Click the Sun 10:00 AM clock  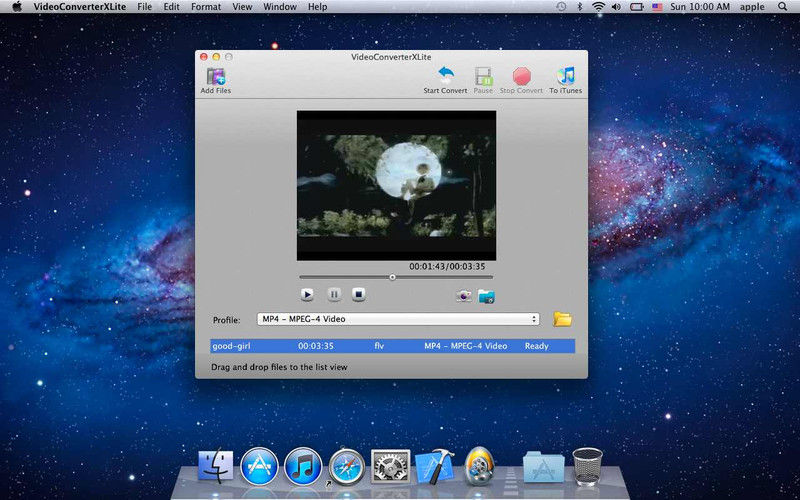click(x=702, y=7)
